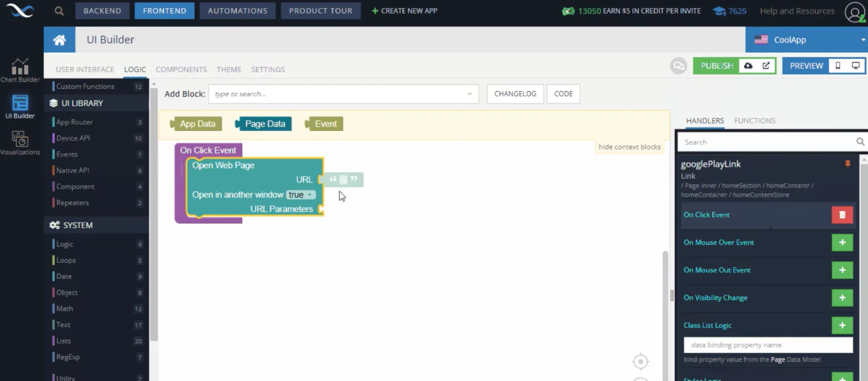Image resolution: width=868 pixels, height=381 pixels.
Task: Click the empty URL text block
Action: coord(343,179)
